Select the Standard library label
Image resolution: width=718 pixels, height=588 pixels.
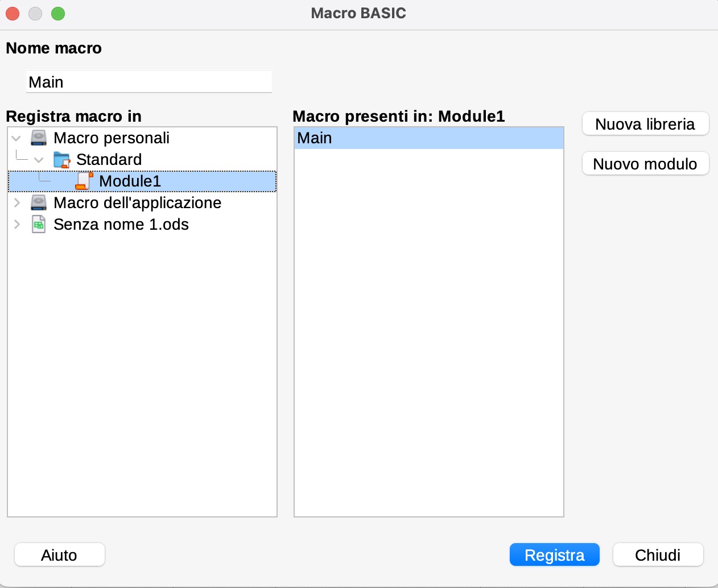coord(109,160)
